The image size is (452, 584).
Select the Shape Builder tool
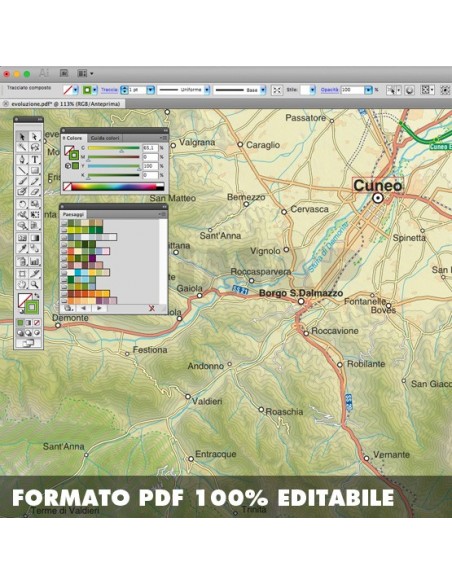point(22,226)
